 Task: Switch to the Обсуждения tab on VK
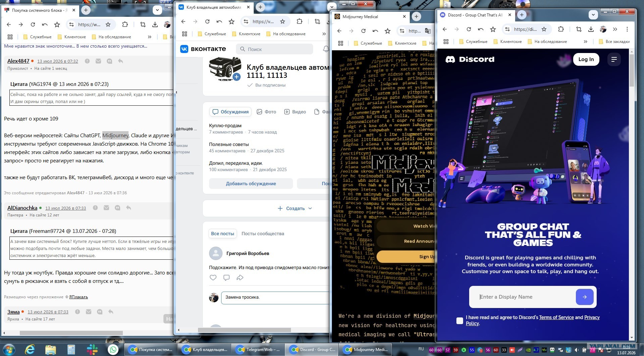[231, 112]
